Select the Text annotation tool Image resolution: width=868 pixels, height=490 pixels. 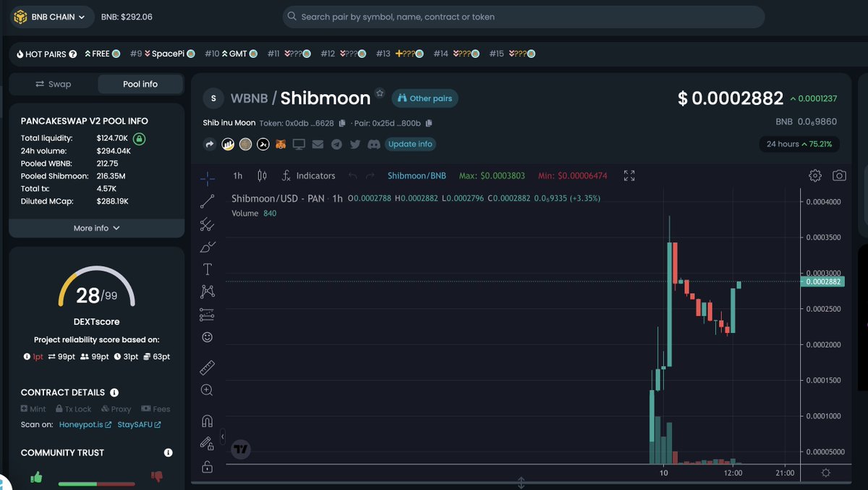pyautogui.click(x=207, y=269)
